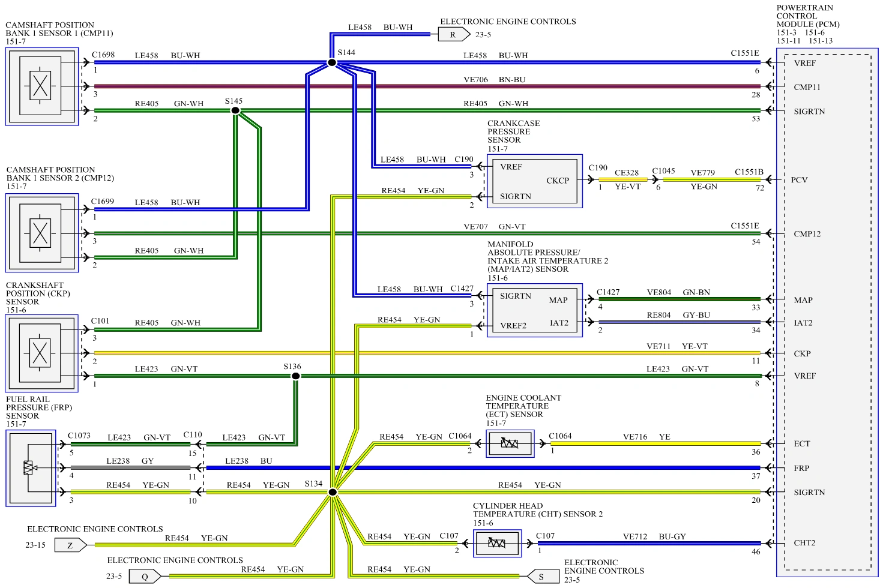883x588 pixels.
Task: Select the Fuel Rail Pressure sensor symbol
Action: (x=31, y=468)
